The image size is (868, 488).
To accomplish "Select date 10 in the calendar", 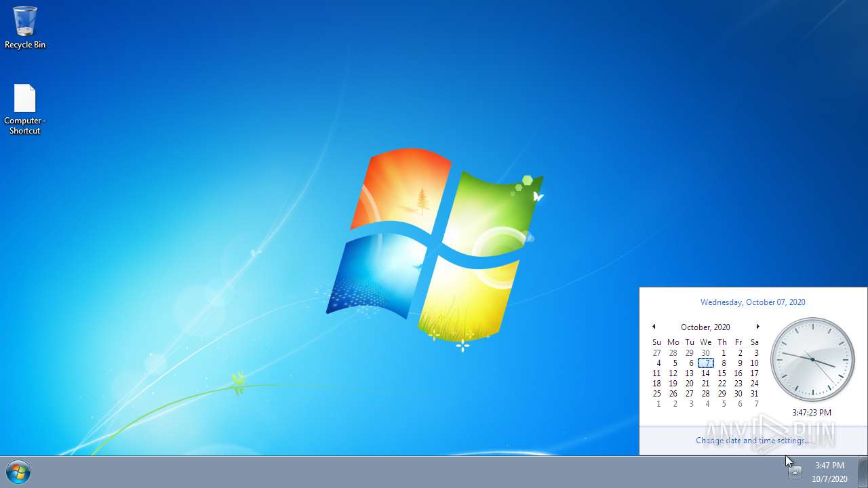I will pyautogui.click(x=755, y=363).
